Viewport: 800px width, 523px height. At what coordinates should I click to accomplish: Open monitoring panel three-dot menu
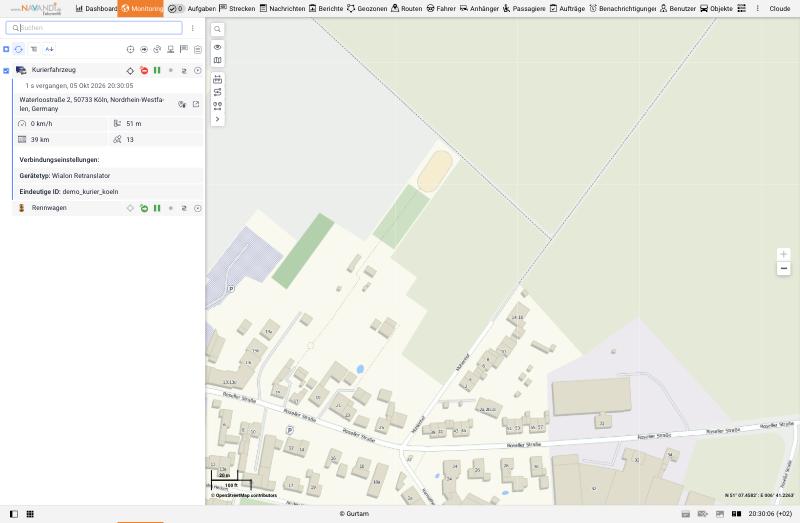click(193, 28)
